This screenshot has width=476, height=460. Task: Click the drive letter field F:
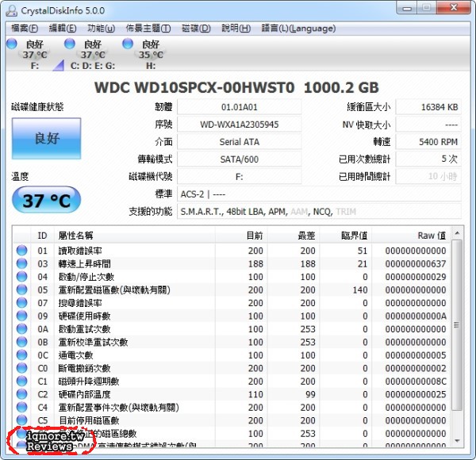click(x=240, y=177)
